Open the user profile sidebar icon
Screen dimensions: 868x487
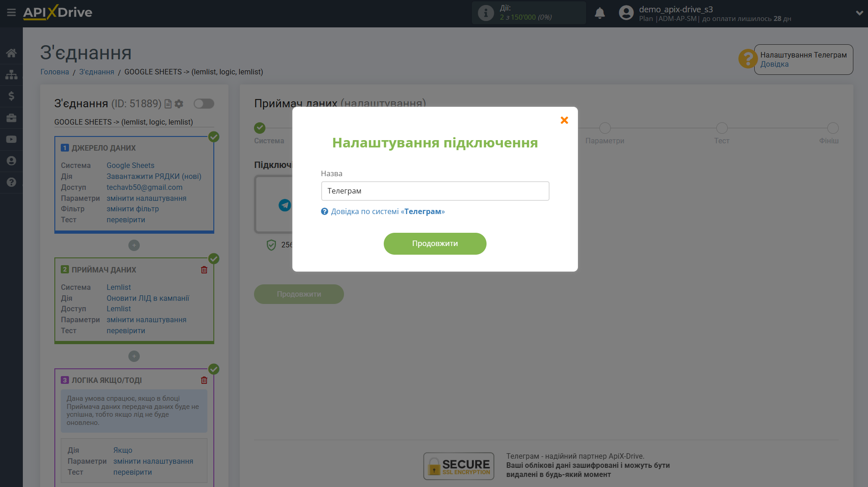[x=11, y=161]
